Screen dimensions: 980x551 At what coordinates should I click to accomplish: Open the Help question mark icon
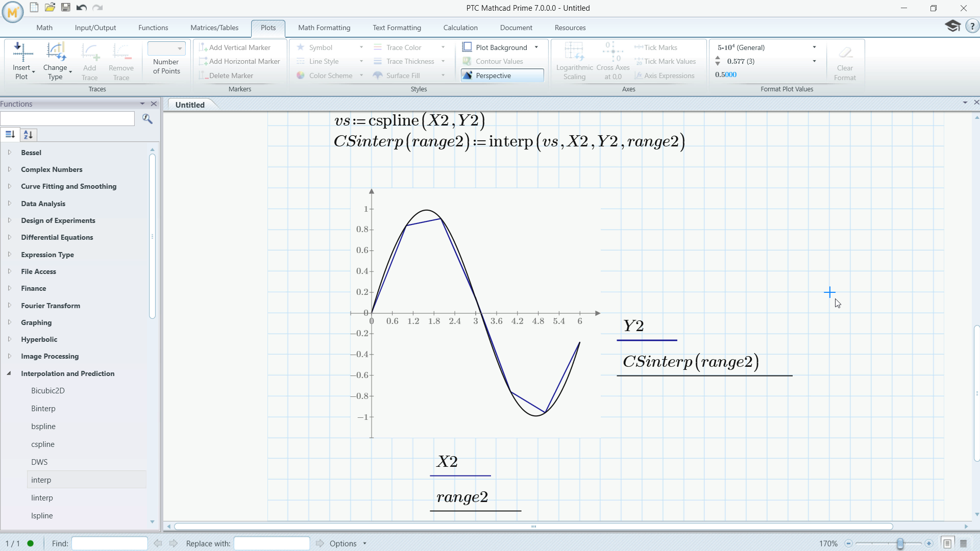point(972,26)
